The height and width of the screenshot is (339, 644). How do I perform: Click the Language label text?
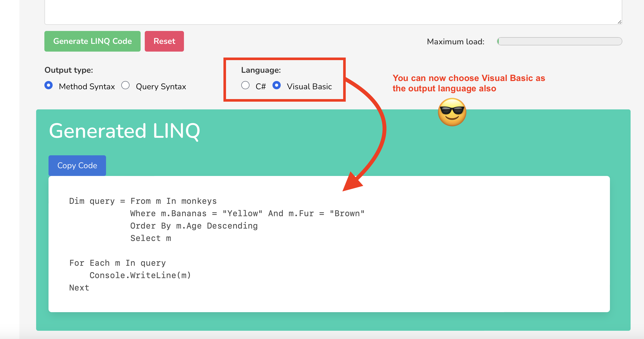pyautogui.click(x=261, y=70)
